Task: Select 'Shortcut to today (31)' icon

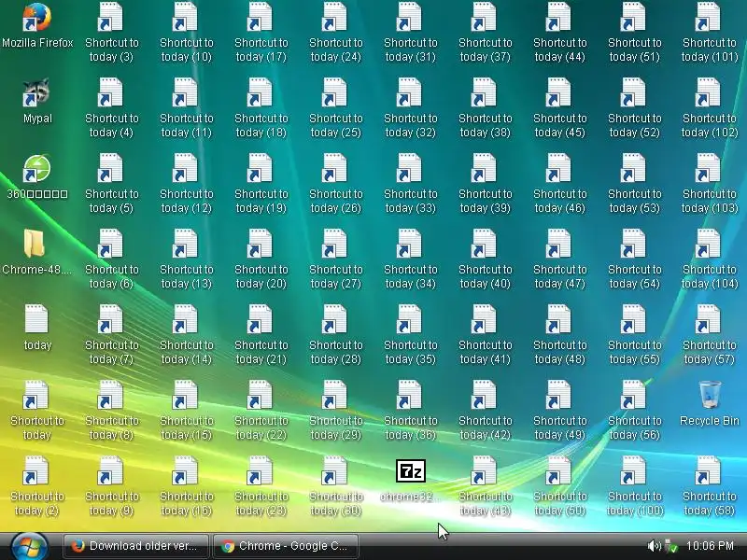Action: [x=411, y=33]
